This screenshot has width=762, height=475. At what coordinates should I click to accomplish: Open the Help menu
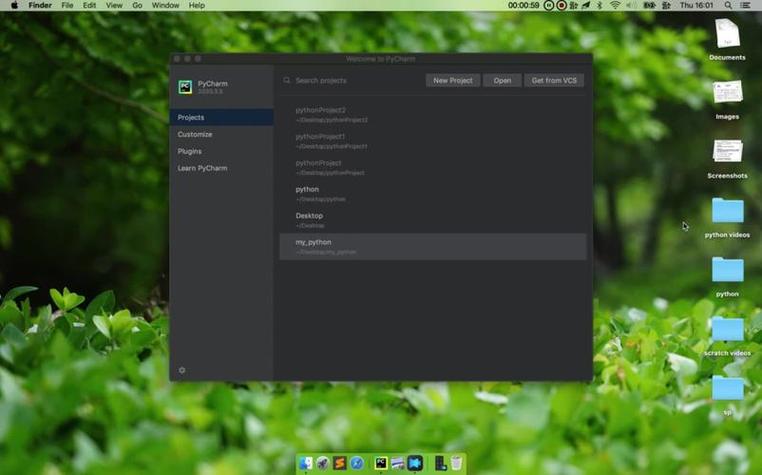tap(196, 5)
